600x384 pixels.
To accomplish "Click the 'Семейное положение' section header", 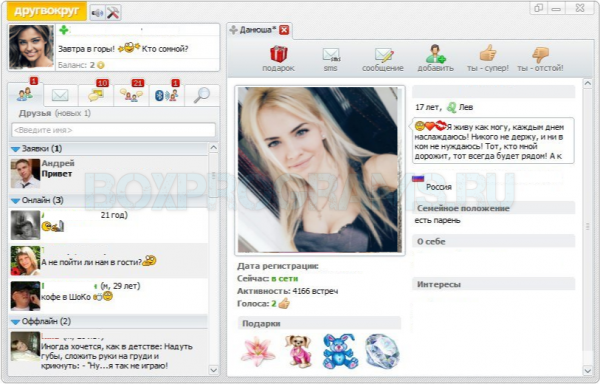I will coord(493,208).
